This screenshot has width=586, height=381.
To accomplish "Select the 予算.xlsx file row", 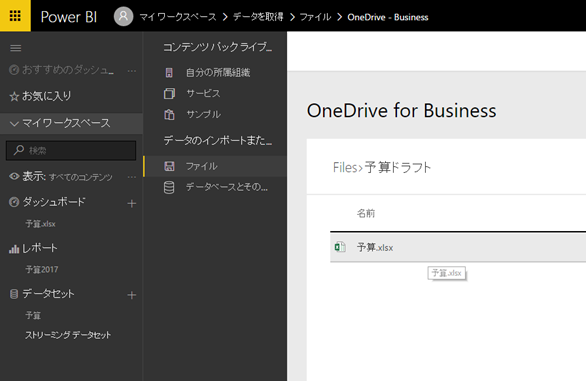I will click(x=458, y=247).
